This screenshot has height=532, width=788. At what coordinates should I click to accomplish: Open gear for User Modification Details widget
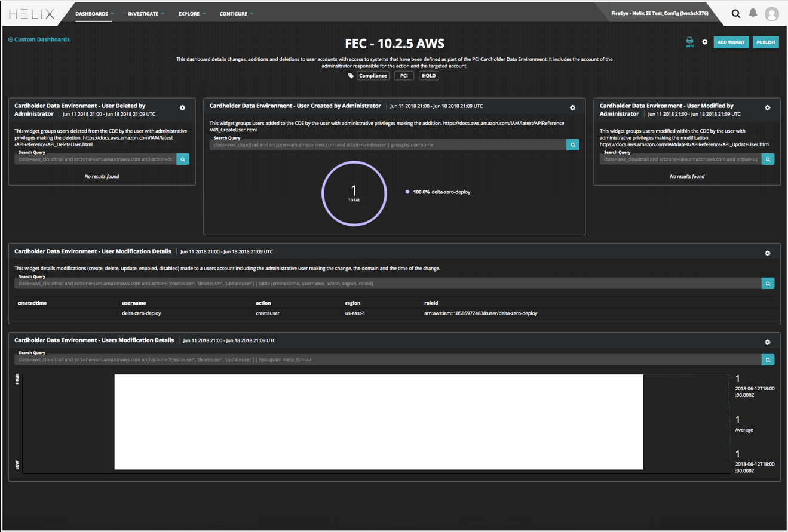click(768, 253)
